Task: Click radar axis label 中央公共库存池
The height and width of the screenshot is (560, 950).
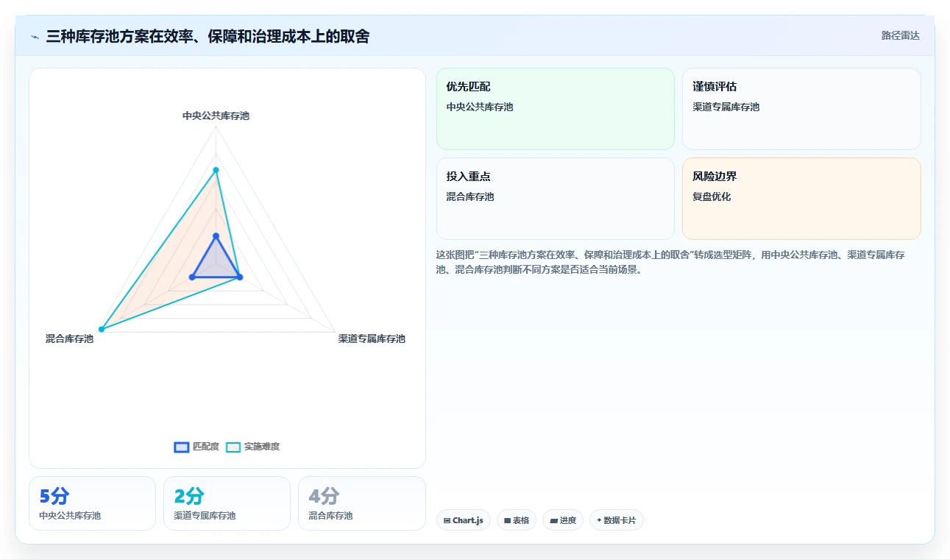Action: [216, 116]
